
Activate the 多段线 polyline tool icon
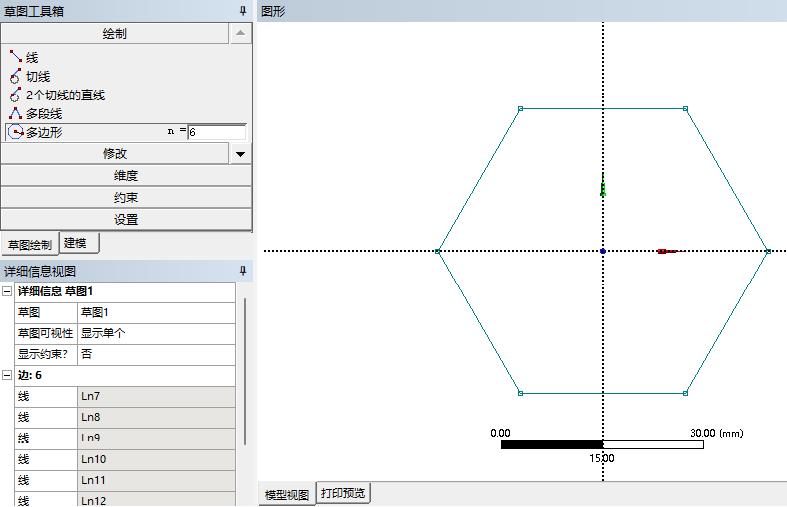(x=15, y=114)
